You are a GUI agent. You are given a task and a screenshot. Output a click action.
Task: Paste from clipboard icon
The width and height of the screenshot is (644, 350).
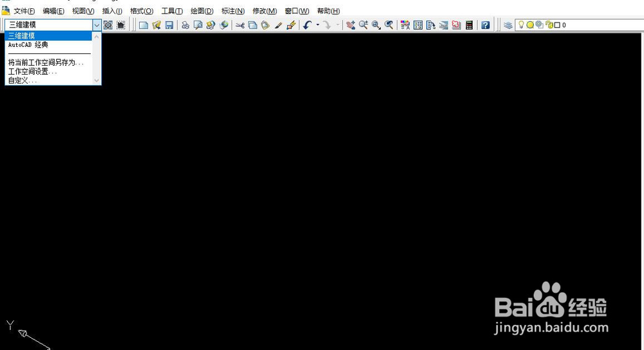(265, 25)
